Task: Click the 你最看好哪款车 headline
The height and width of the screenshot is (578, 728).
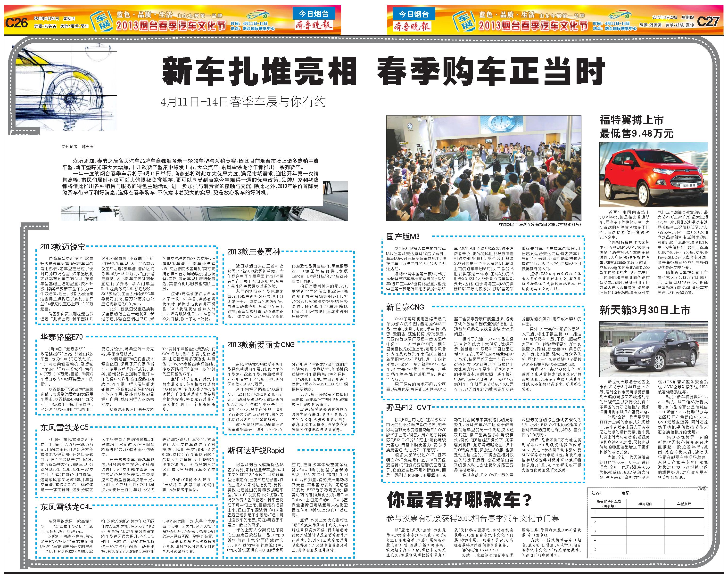Action: point(459,500)
